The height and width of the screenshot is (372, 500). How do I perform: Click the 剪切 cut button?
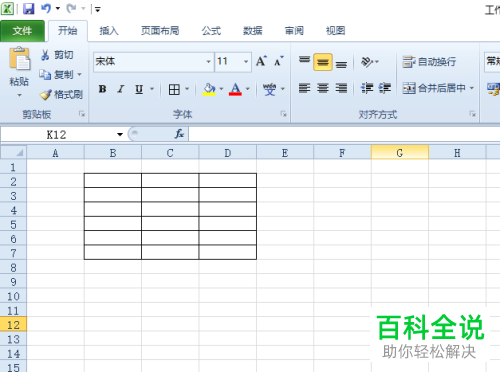pyautogui.click(x=57, y=55)
